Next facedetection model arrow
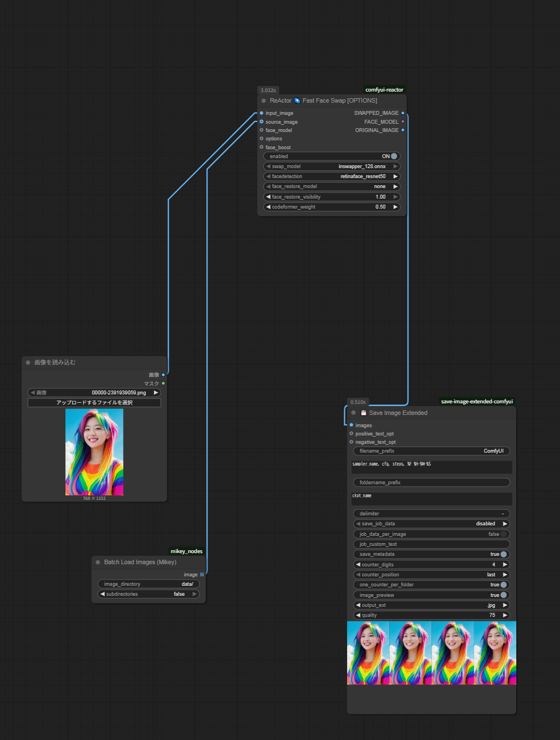This screenshot has width=560, height=740. 395,176
